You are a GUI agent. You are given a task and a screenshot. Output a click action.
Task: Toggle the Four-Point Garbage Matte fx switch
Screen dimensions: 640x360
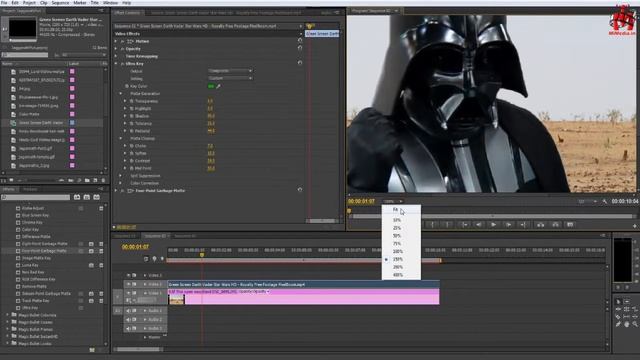tap(122, 191)
